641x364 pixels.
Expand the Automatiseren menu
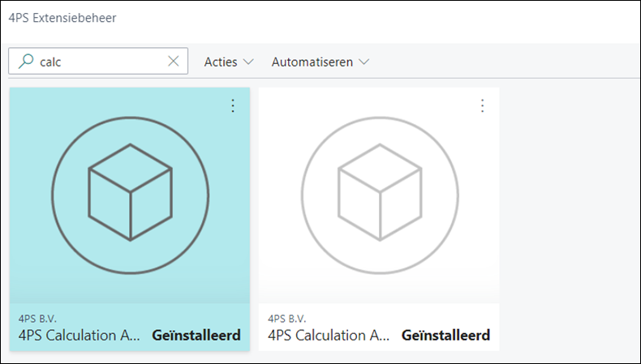tap(320, 62)
